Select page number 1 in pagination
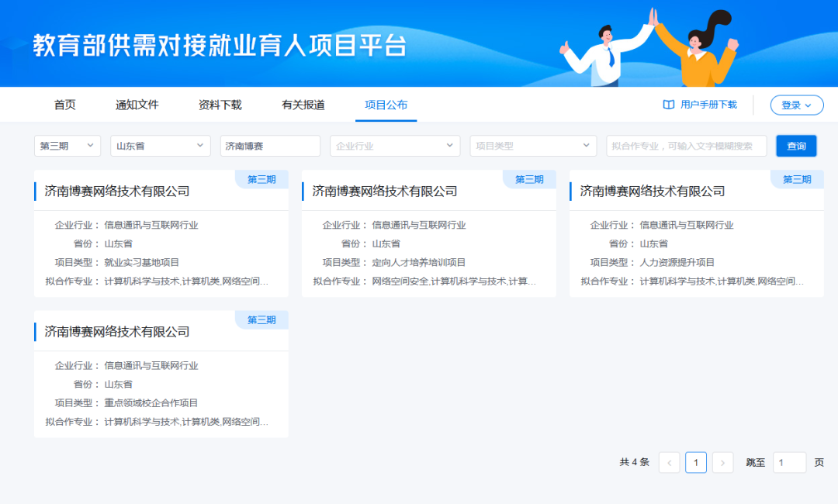The height and width of the screenshot is (504, 838). coord(696,462)
